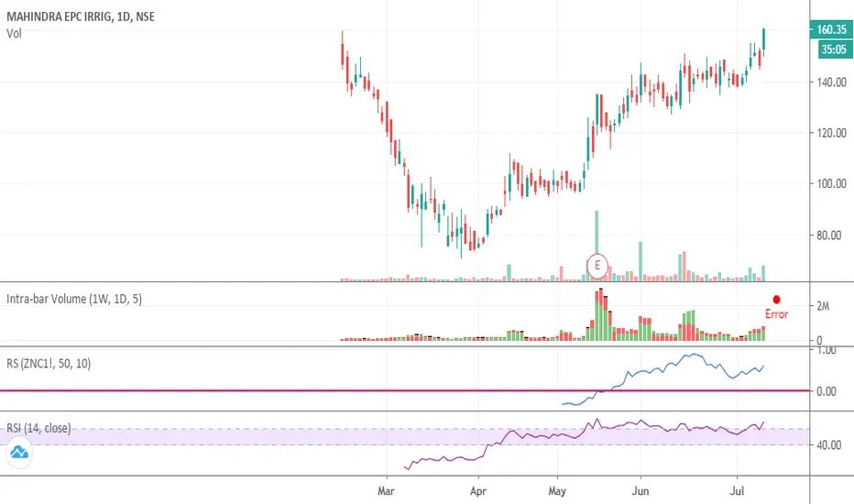854x504 pixels.
Task: Click the earnings 'E' marker icon
Action: 597,266
